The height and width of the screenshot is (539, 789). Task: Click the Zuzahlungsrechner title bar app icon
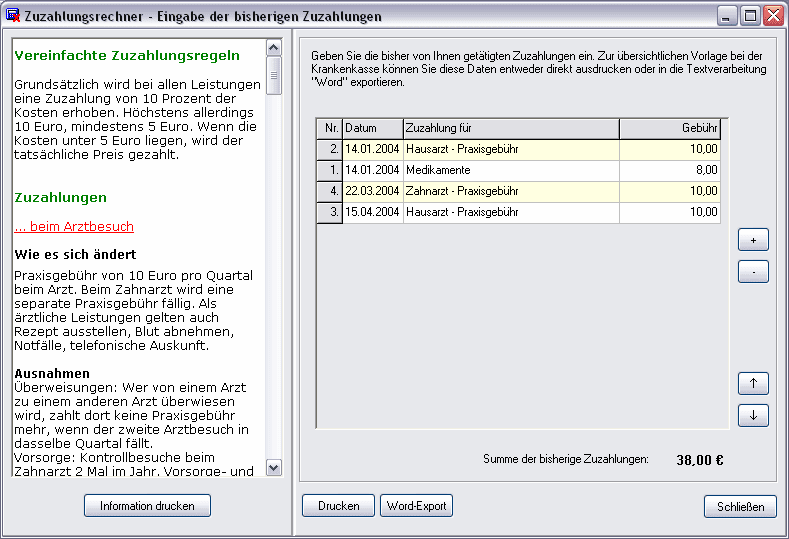coord(13,16)
